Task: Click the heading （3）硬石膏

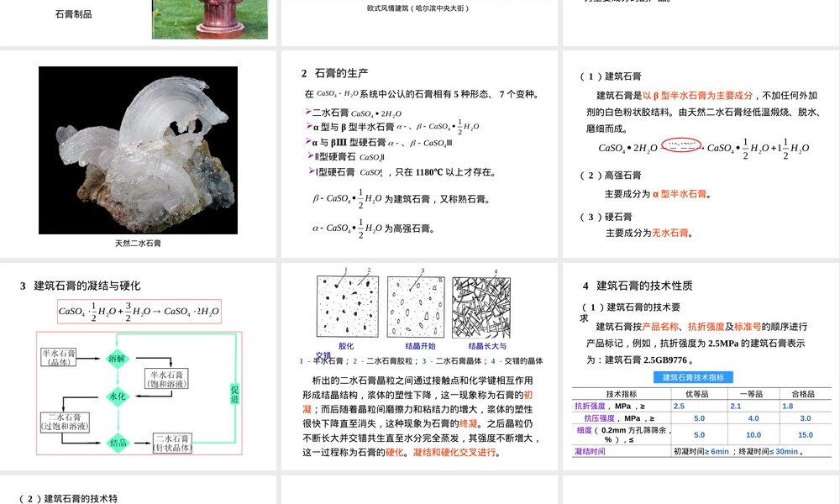Action: pyautogui.click(x=606, y=217)
